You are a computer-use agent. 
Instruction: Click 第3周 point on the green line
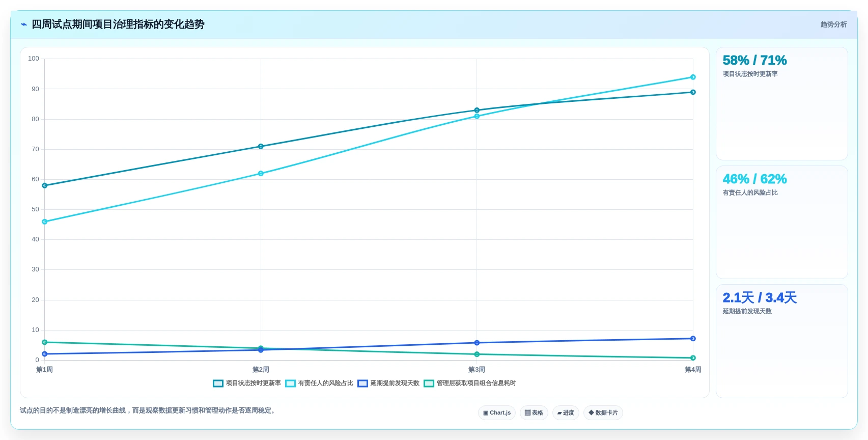point(477,354)
